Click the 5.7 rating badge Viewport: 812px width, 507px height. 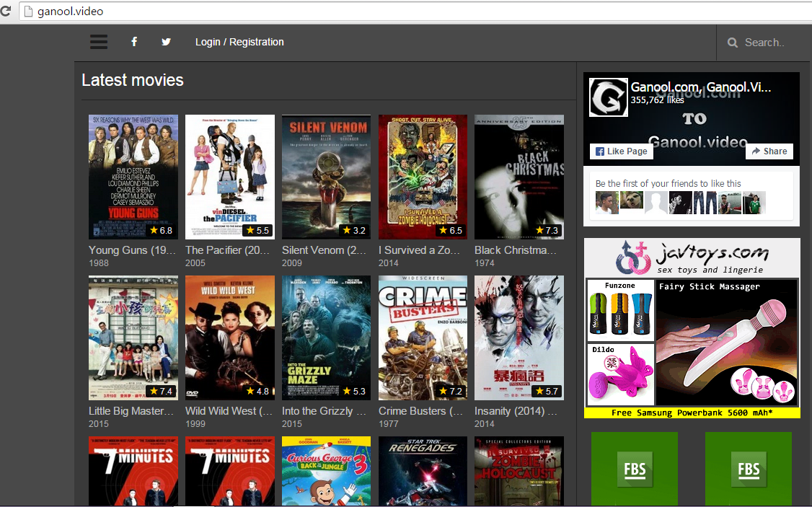click(x=547, y=392)
